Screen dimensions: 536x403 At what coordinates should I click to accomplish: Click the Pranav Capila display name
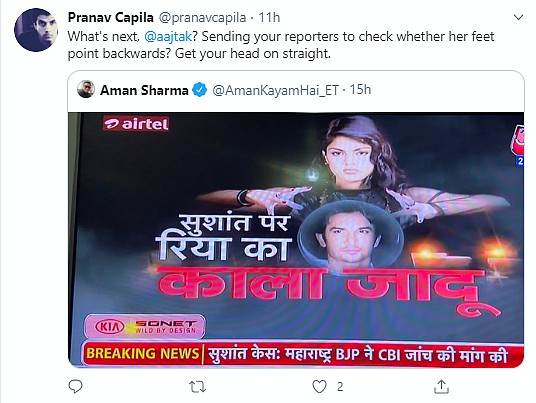[110, 17]
